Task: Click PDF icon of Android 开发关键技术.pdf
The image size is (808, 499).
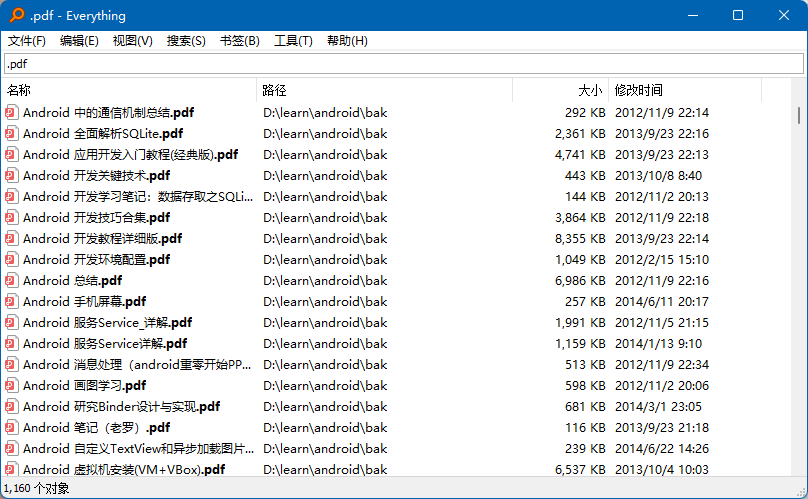Action: 11,175
